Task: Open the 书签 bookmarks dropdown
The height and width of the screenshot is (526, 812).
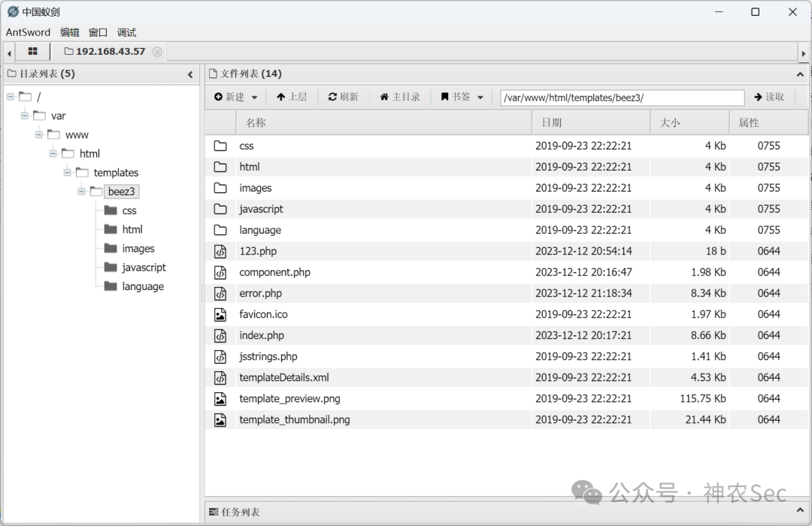Action: [x=462, y=97]
